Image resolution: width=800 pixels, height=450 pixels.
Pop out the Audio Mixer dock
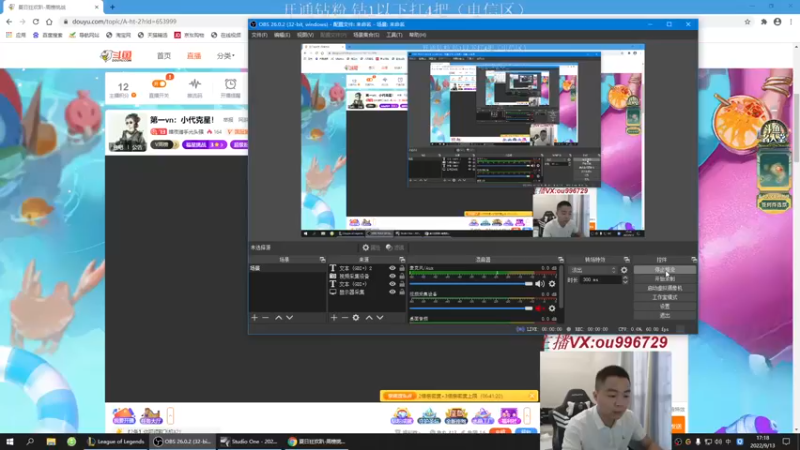[x=561, y=260]
